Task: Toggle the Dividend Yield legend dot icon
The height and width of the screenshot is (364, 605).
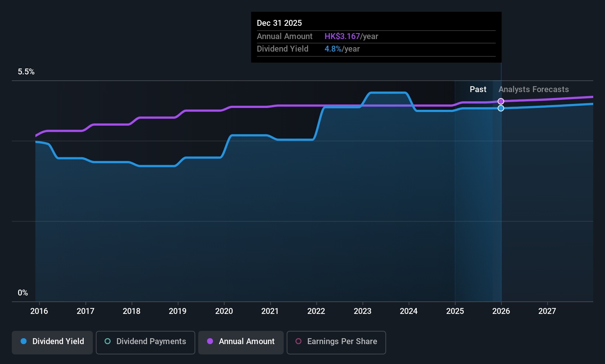Action: click(x=23, y=342)
